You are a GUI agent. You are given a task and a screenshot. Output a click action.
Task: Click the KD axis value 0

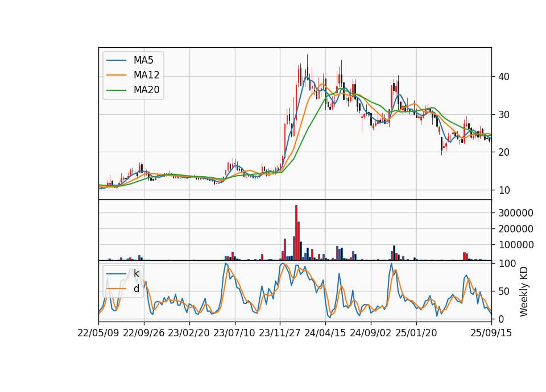coord(501,319)
